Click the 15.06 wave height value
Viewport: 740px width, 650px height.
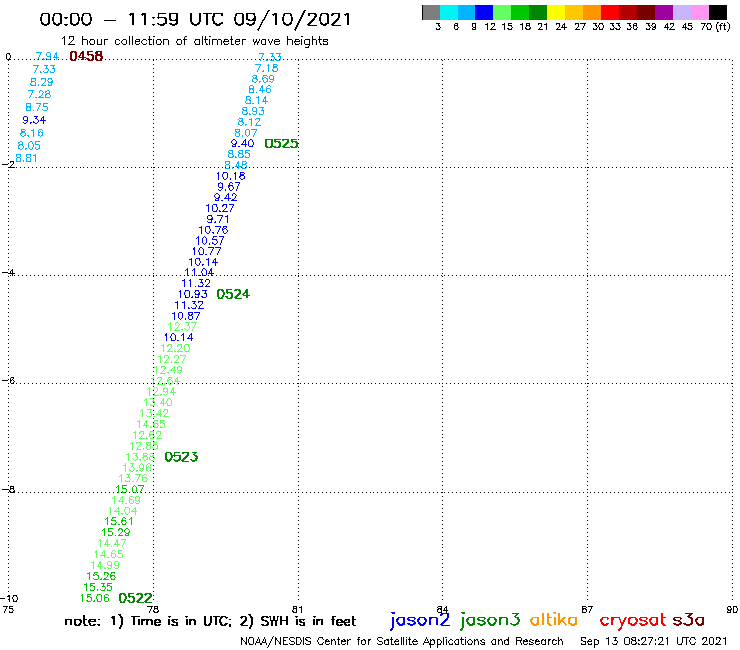pos(95,598)
